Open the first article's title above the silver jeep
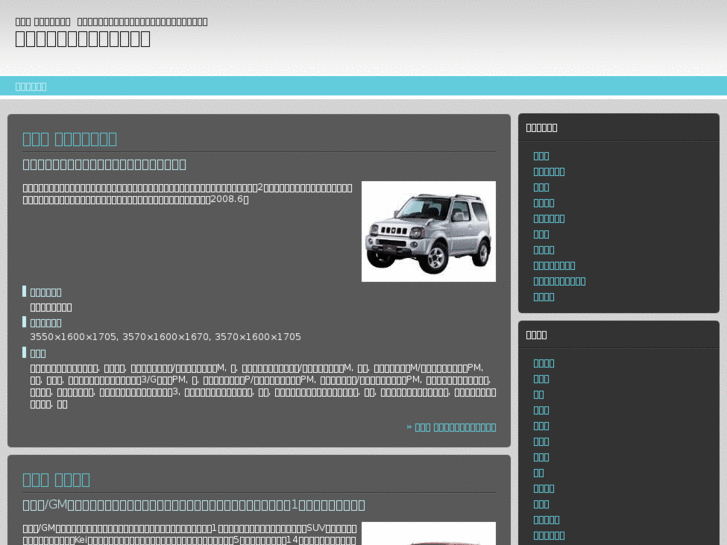Viewport: 727px width, 545px height. click(70, 139)
